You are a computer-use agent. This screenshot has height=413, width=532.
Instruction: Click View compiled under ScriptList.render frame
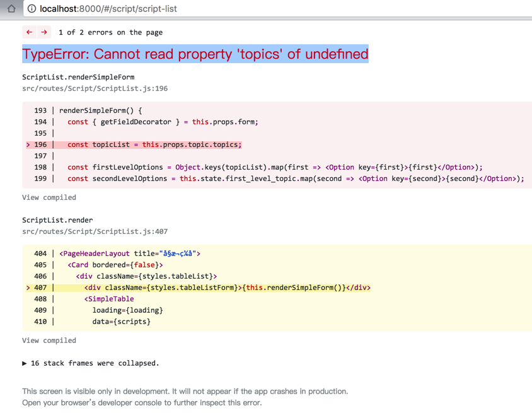tap(49, 340)
